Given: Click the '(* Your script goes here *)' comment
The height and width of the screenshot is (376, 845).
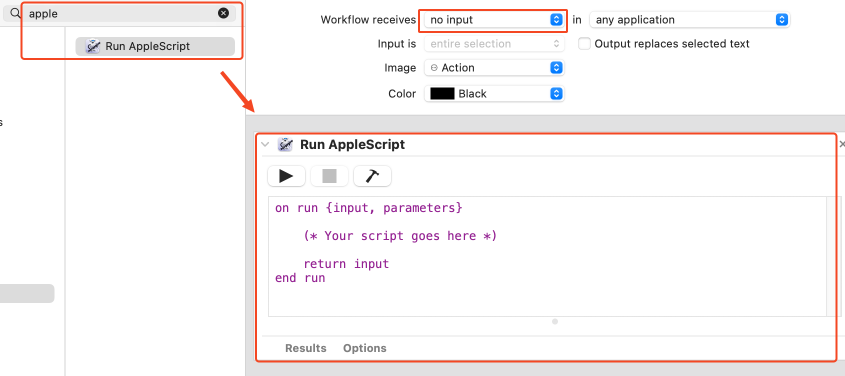Looking at the screenshot, I should pos(400,236).
